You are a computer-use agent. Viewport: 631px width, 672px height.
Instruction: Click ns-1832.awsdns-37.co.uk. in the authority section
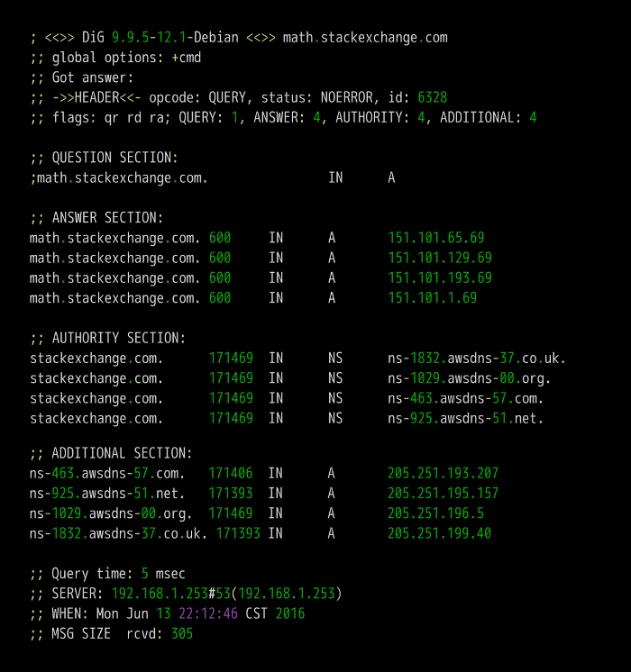click(477, 358)
